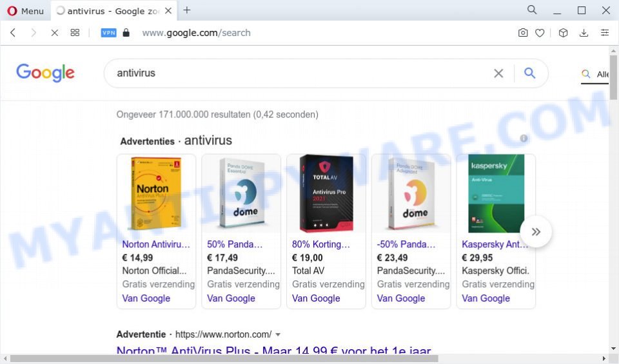Click Van Google under € 23,49 Panda ad

(x=400, y=298)
